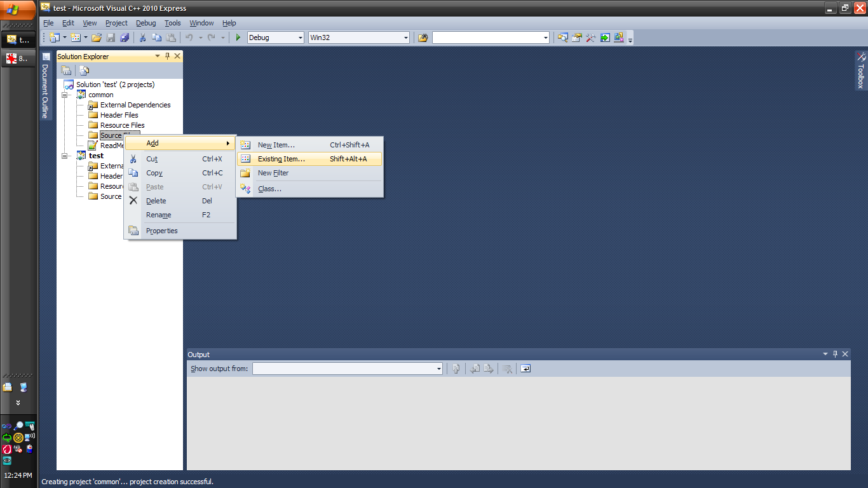This screenshot has width=868, height=488.
Task: Open the View menu
Action: pyautogui.click(x=90, y=23)
